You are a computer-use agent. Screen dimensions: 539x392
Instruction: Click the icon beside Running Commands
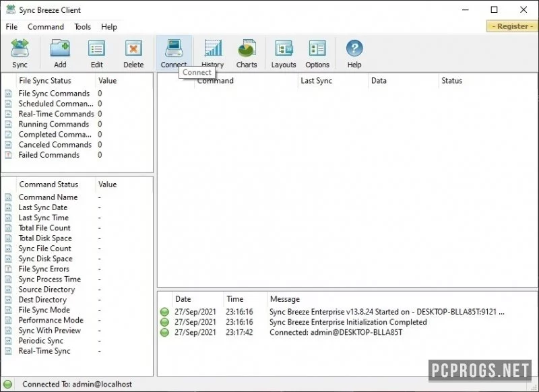click(9, 125)
